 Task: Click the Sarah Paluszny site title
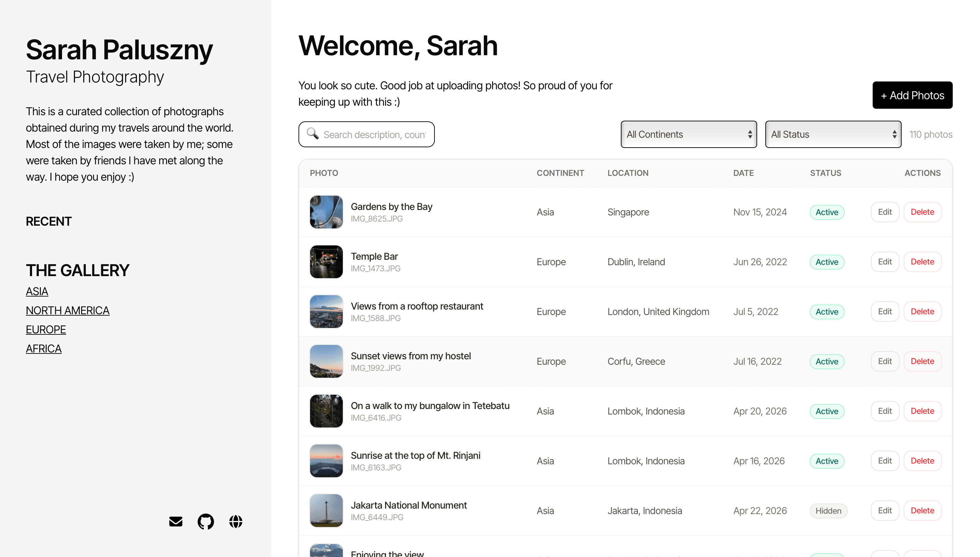119,50
